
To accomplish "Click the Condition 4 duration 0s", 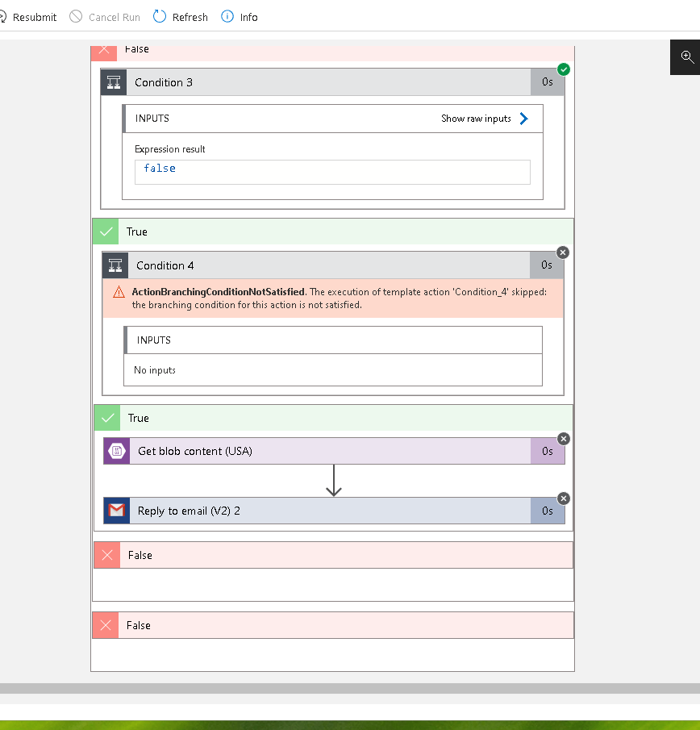I will (547, 265).
